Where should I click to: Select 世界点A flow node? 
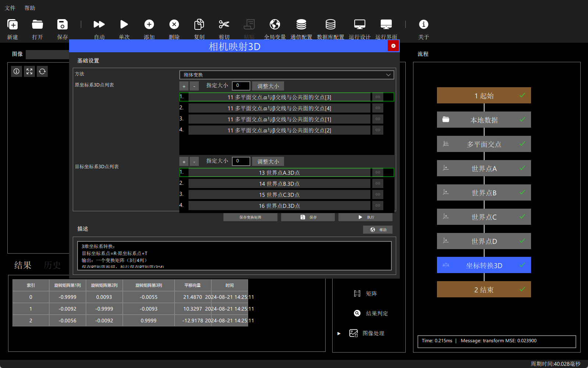point(484,169)
